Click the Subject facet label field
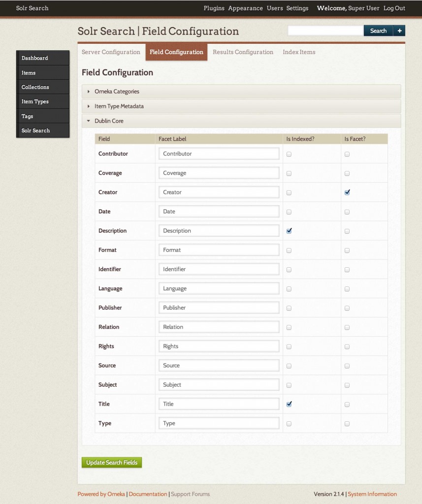The height and width of the screenshot is (504, 422). pos(219,385)
